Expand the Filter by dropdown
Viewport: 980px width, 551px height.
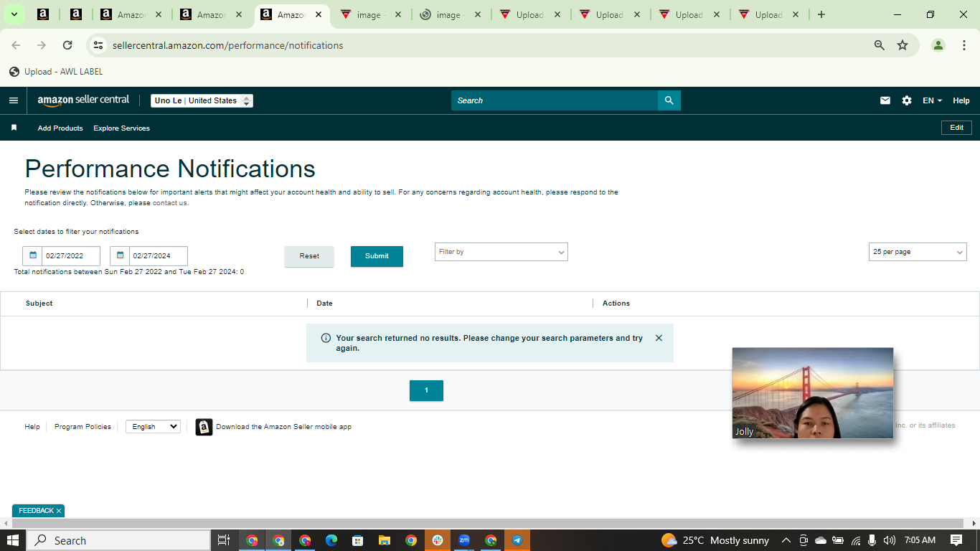click(x=501, y=252)
